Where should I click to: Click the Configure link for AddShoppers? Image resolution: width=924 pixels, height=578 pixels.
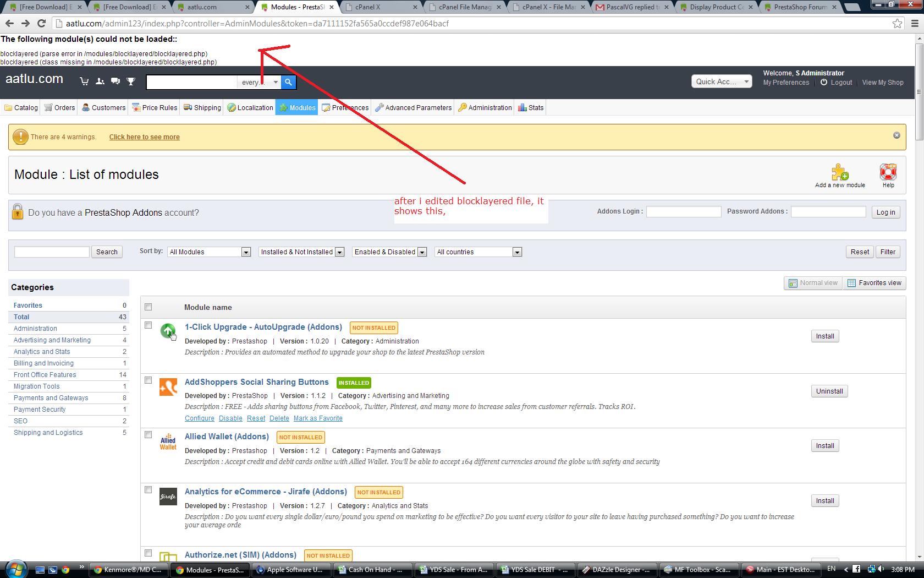(x=200, y=418)
